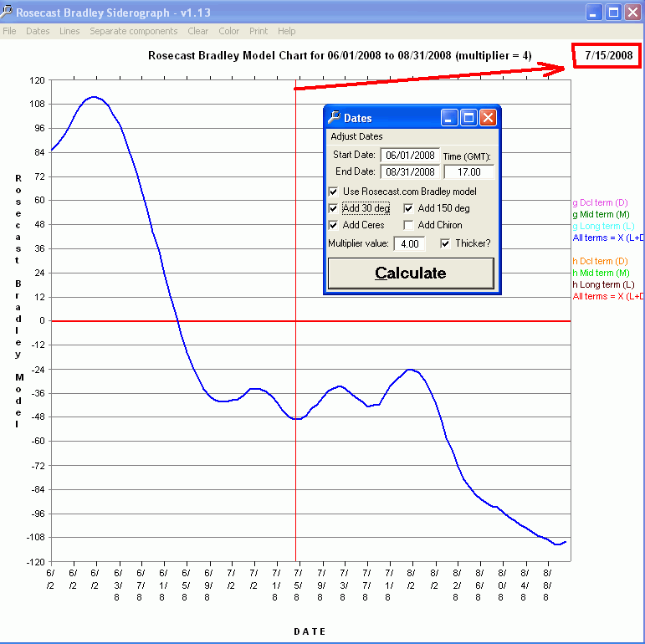The height and width of the screenshot is (644, 645).
Task: Open the Lines menu
Action: point(69,31)
